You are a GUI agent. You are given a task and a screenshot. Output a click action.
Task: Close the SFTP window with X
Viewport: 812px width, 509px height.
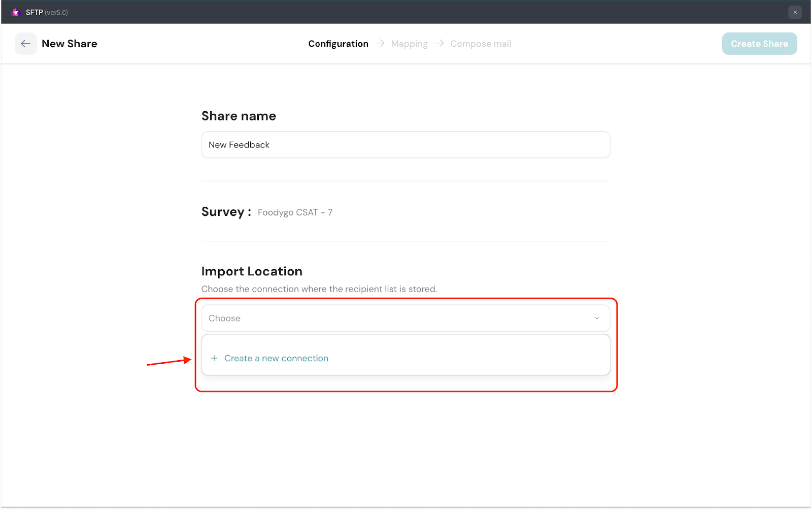point(795,12)
